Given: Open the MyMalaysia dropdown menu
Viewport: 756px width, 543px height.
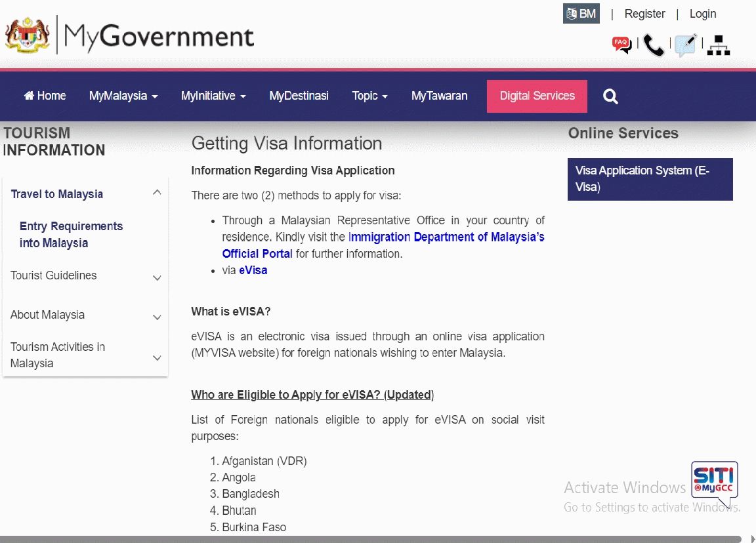Looking at the screenshot, I should [x=123, y=96].
